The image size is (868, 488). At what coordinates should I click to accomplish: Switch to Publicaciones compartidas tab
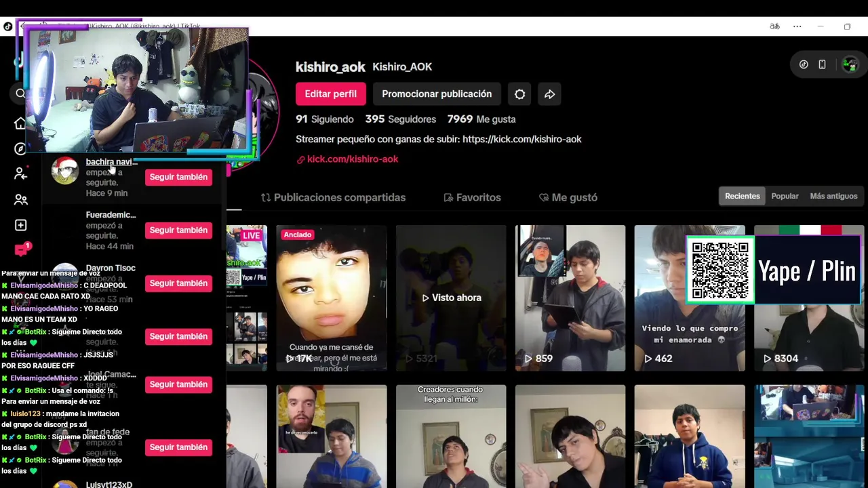pyautogui.click(x=333, y=197)
